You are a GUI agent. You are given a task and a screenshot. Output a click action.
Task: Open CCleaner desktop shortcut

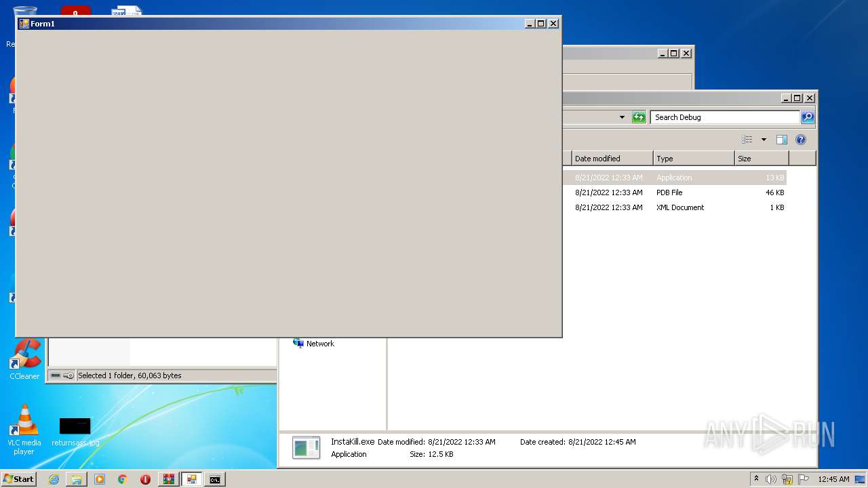click(24, 359)
